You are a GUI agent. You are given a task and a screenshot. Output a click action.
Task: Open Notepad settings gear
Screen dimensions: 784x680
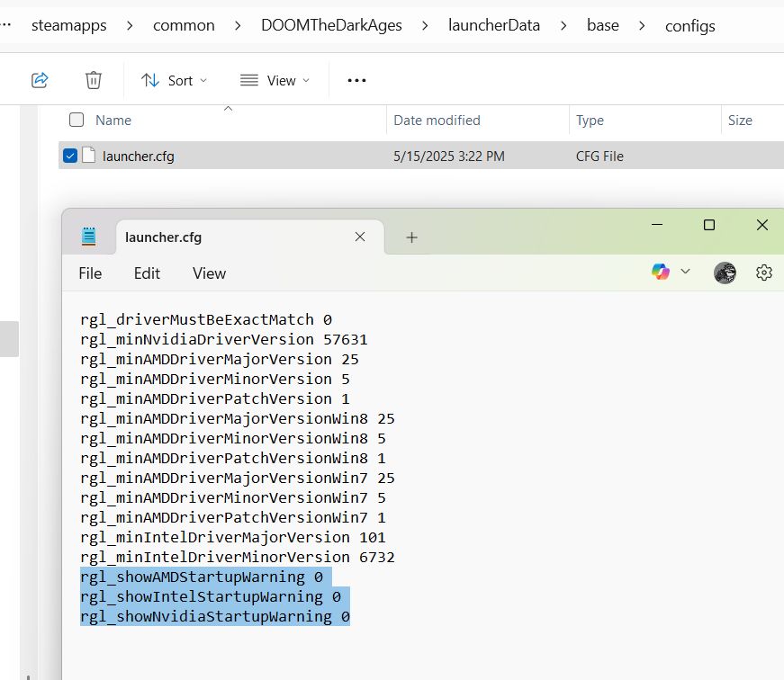click(763, 273)
